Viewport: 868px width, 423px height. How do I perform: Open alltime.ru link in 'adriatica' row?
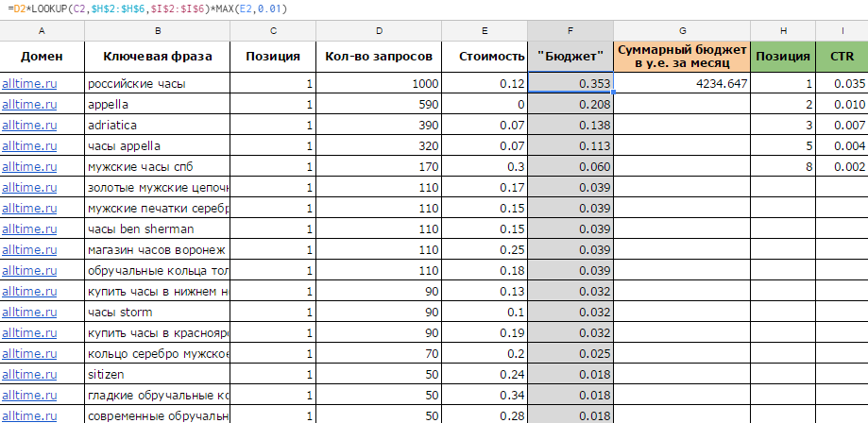[29, 126]
